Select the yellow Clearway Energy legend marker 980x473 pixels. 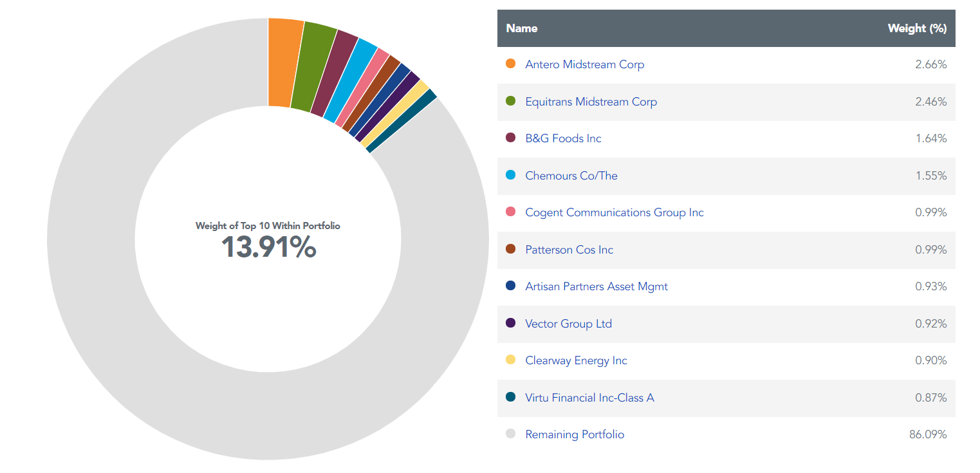pyautogui.click(x=511, y=360)
